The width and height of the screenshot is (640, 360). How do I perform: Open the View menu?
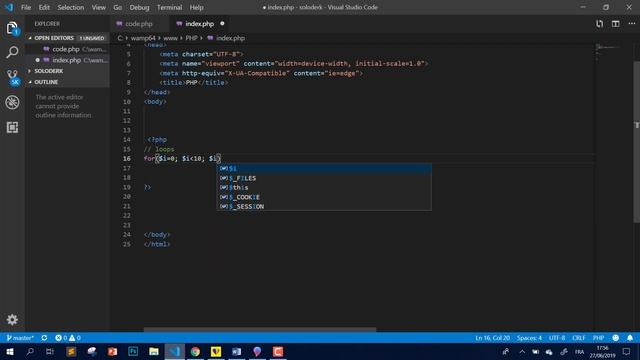point(98,7)
